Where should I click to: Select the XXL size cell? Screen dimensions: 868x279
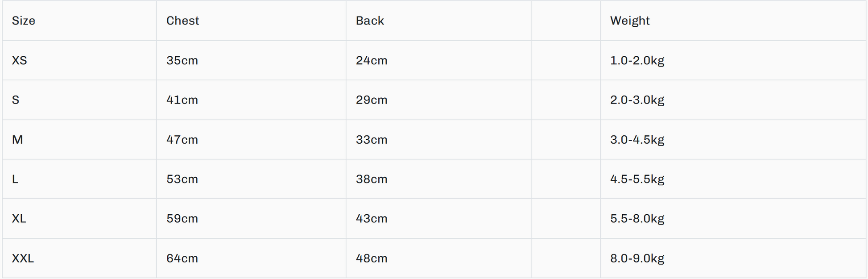pos(23,258)
